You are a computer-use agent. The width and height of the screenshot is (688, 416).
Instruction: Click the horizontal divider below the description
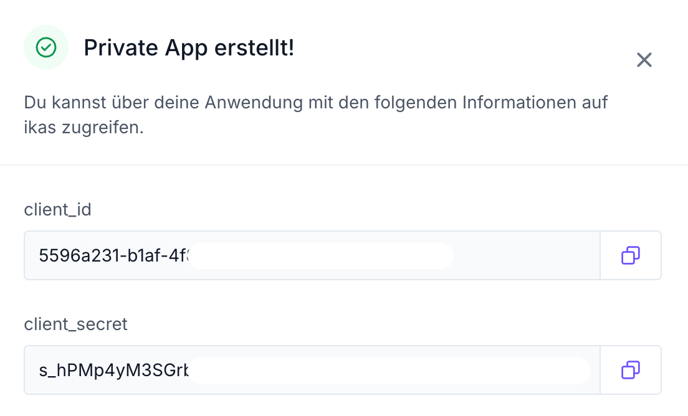(344, 165)
